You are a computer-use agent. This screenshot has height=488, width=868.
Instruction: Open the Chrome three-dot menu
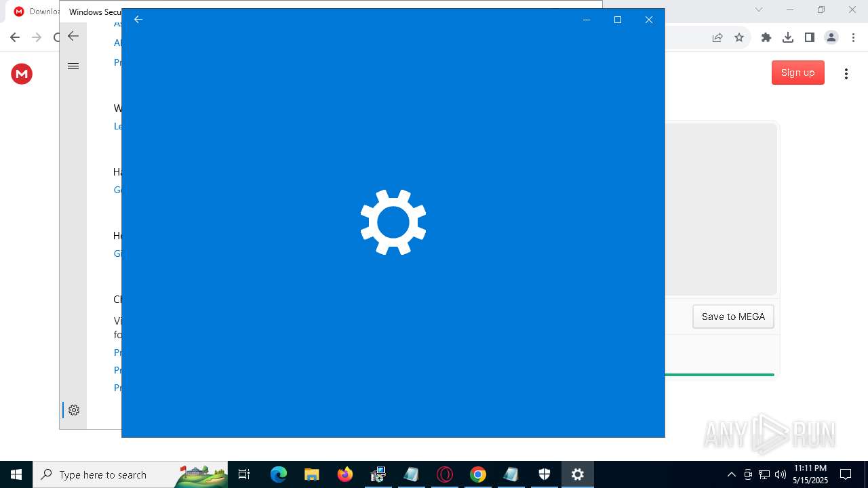point(852,37)
